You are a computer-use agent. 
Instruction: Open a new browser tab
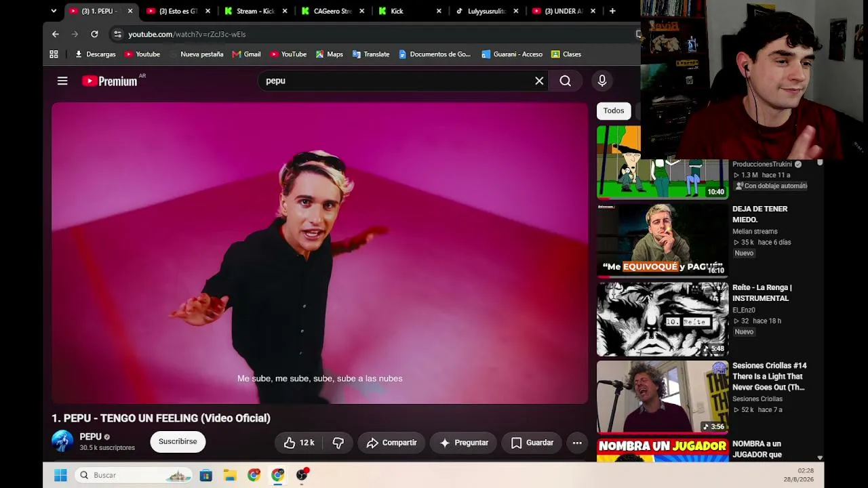click(x=612, y=11)
